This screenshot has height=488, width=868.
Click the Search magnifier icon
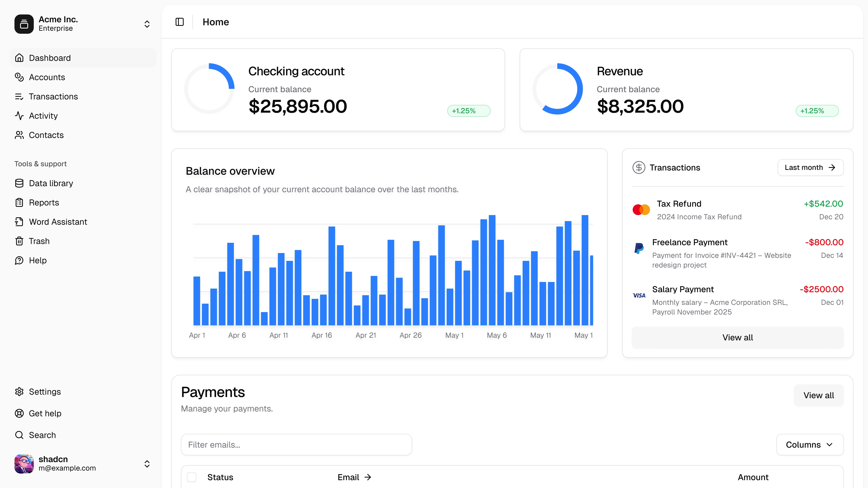tap(19, 435)
